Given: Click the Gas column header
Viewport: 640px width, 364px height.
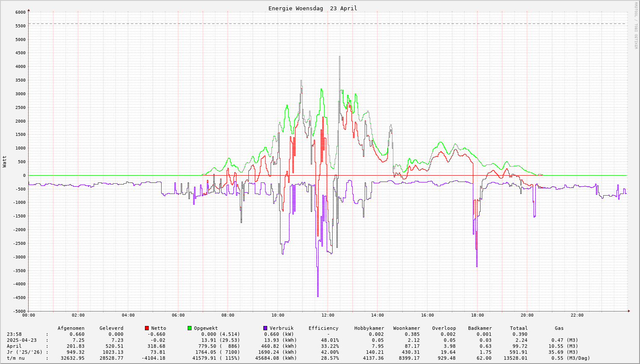Looking at the screenshot, I should click(x=559, y=328).
